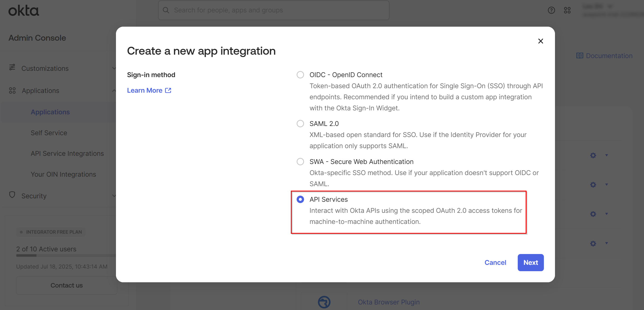Click the Next button
Image resolution: width=644 pixels, height=310 pixels.
click(x=530, y=262)
